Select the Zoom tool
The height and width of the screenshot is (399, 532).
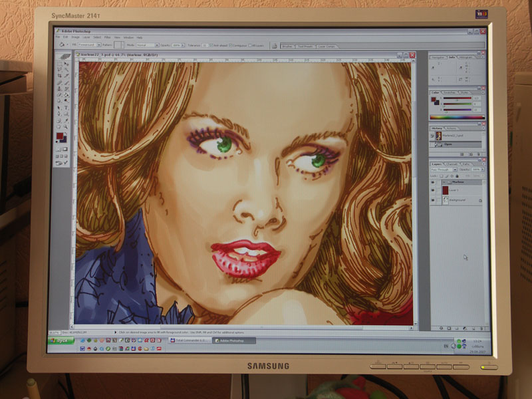pyautogui.click(x=66, y=127)
